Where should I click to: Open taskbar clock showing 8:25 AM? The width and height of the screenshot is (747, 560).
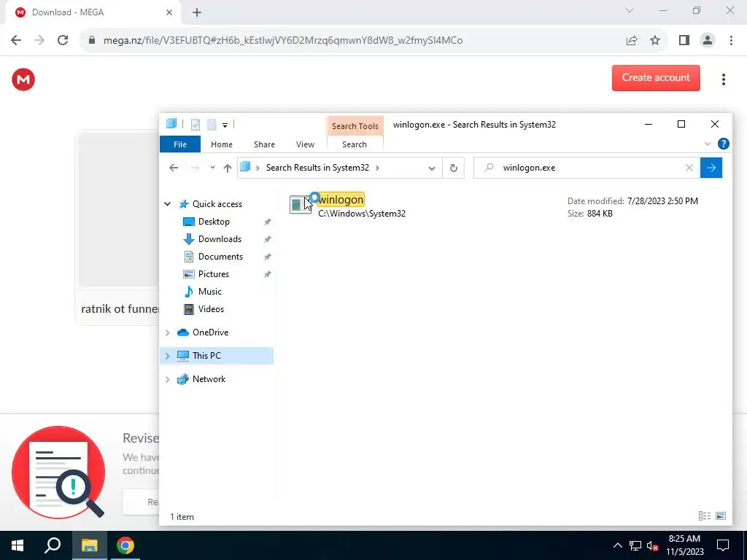click(x=684, y=545)
